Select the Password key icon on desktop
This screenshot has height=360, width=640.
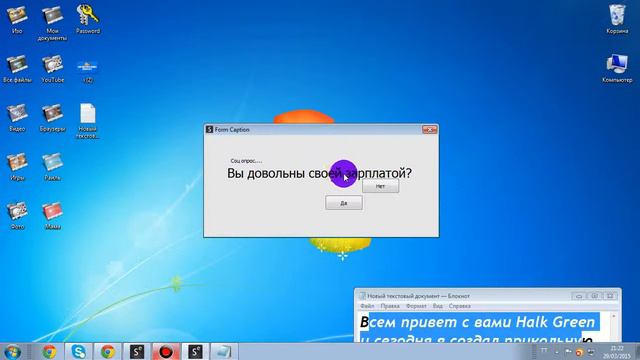pyautogui.click(x=88, y=19)
